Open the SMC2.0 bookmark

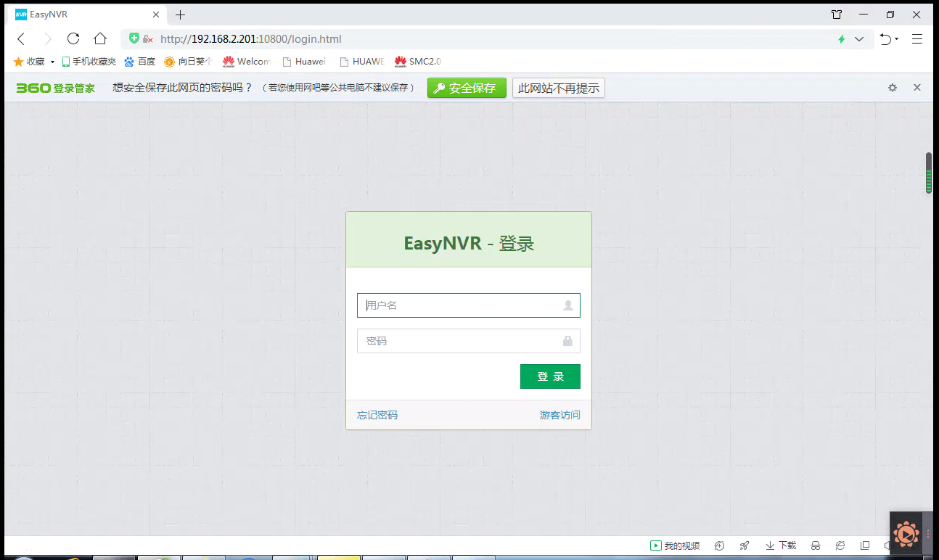click(x=418, y=62)
